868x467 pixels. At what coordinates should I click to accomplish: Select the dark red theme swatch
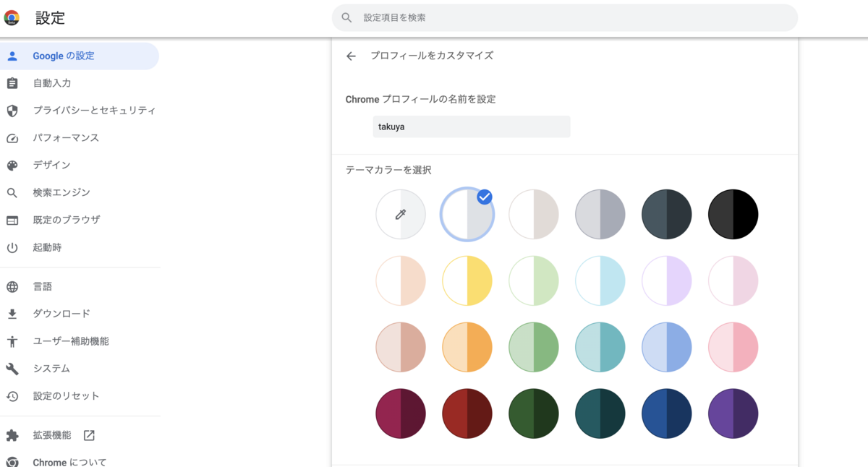[467, 414]
